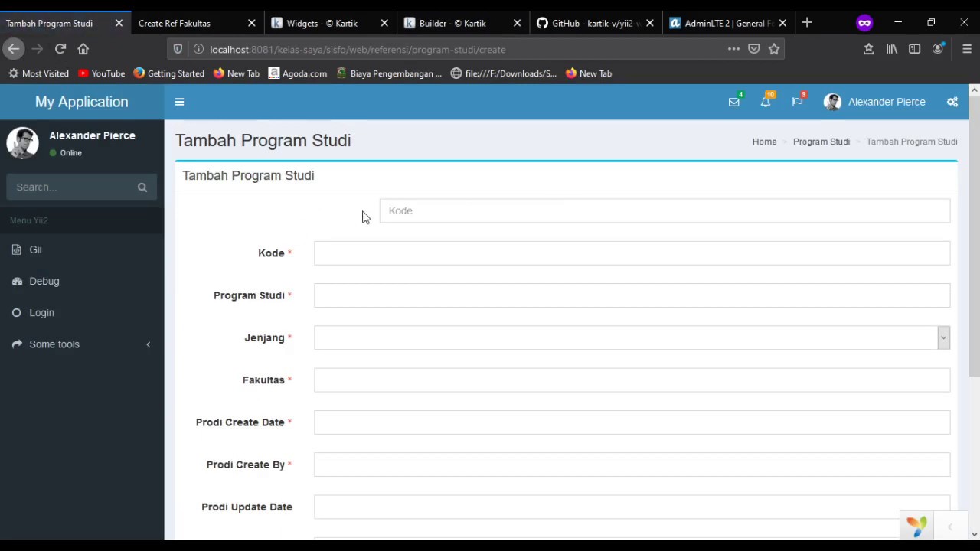Close the Tambah Program Studi browser tab
This screenshot has width=980, height=551.
119,23
